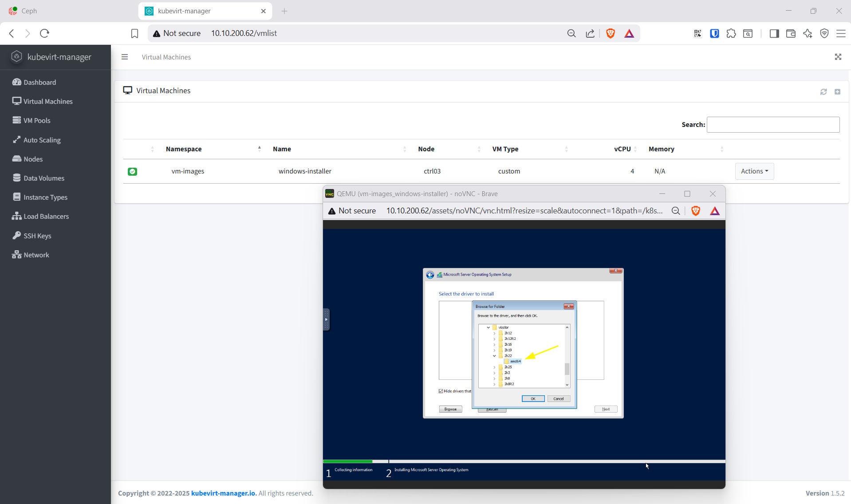Bookmark the current page

[134, 33]
